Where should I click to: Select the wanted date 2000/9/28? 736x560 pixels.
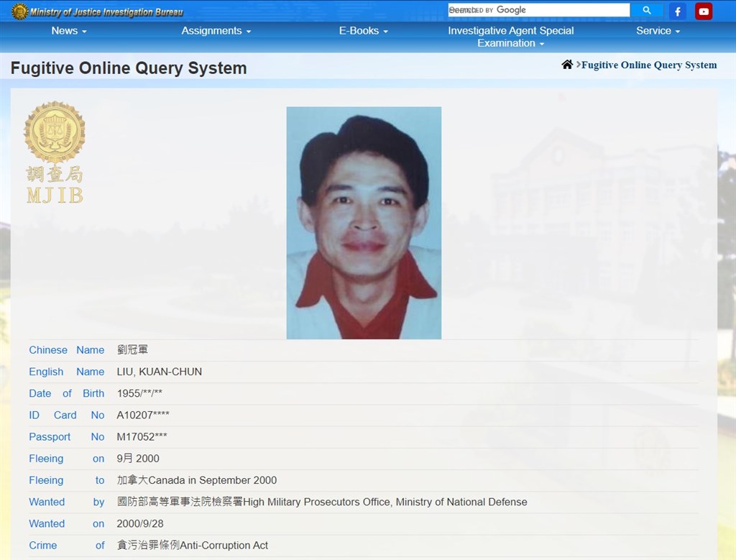pyautogui.click(x=140, y=523)
